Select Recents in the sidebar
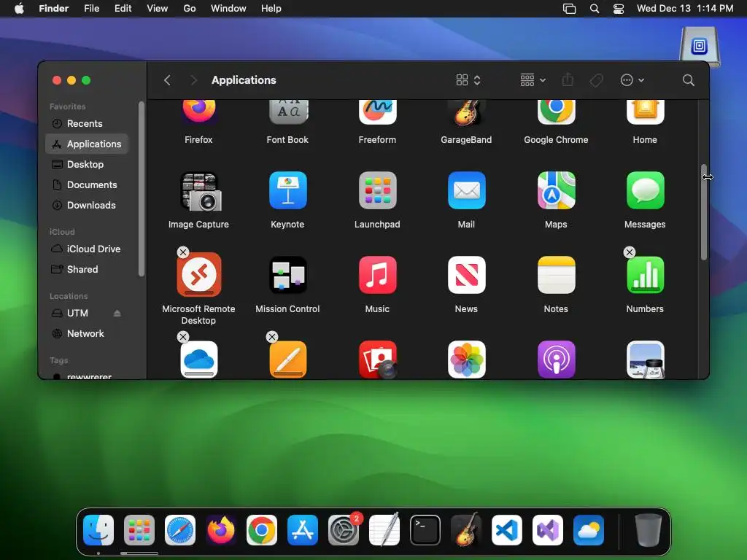This screenshot has width=747, height=560. [x=87, y=123]
